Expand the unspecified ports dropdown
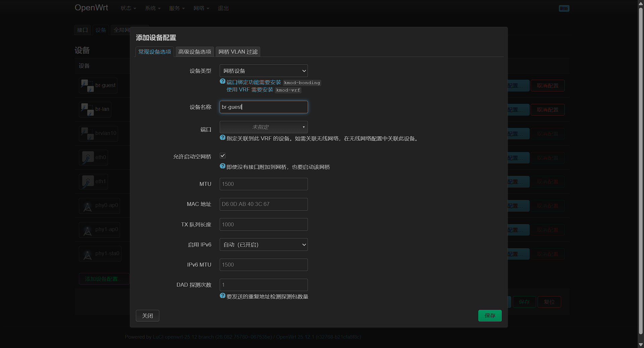 (263, 127)
